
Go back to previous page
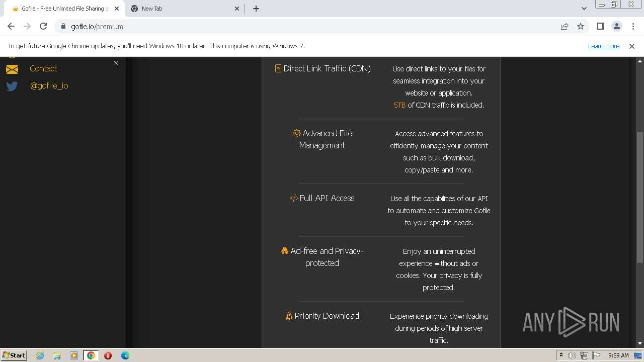coord(11,26)
